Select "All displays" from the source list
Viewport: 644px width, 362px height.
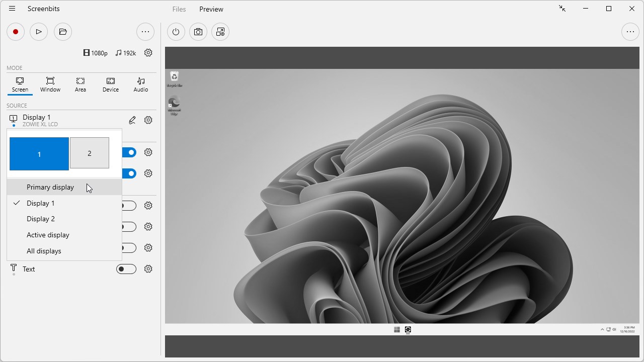click(x=44, y=250)
